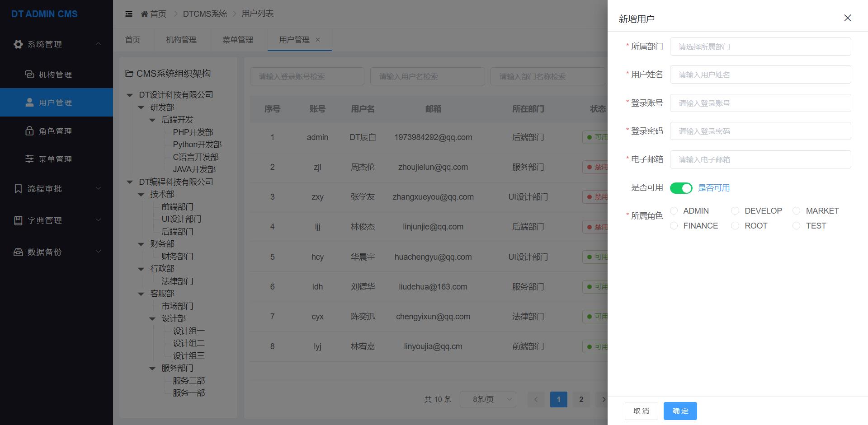Collapse the 客服部 tree node

(141, 294)
